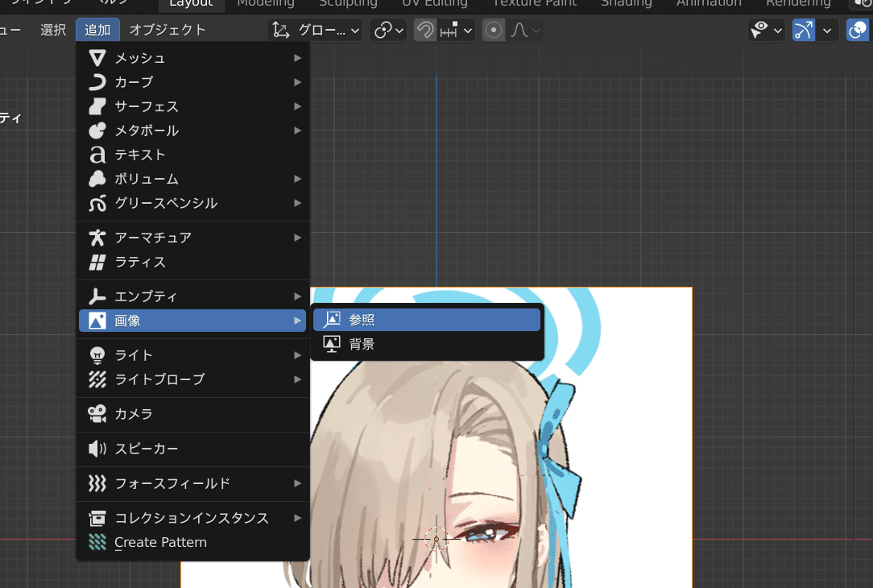This screenshot has width=873, height=588.
Task: Click the speaker icon beside スピーカー
Action: pos(97,448)
